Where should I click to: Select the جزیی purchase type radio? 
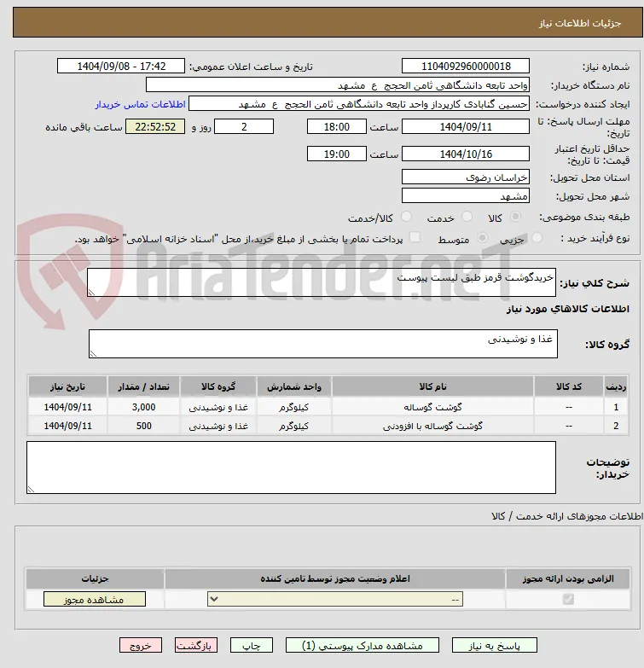[x=537, y=238]
